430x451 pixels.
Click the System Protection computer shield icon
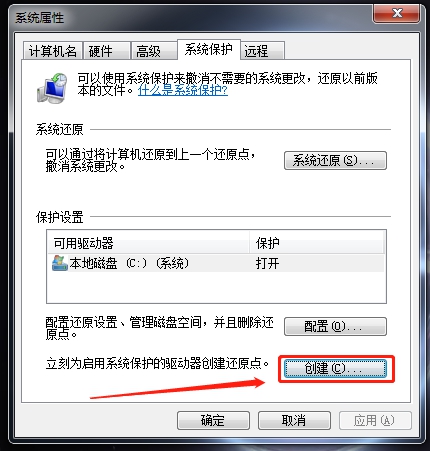coord(52,88)
